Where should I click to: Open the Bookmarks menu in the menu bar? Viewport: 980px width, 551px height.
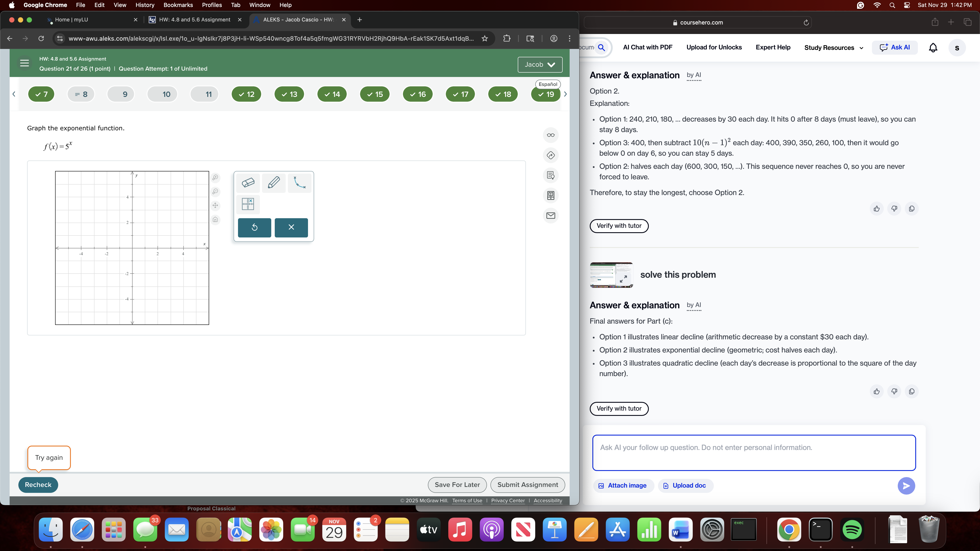pyautogui.click(x=178, y=5)
